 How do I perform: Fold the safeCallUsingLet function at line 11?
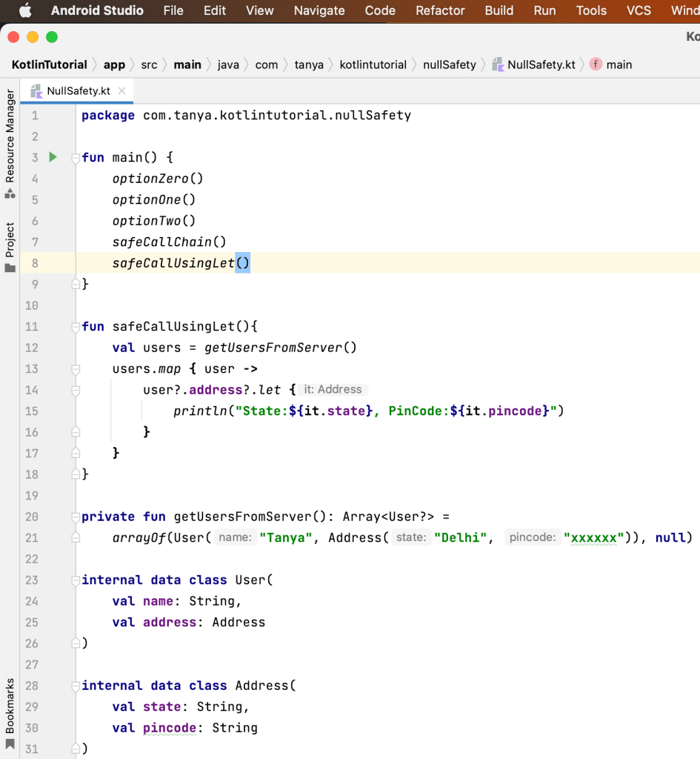coord(75,327)
